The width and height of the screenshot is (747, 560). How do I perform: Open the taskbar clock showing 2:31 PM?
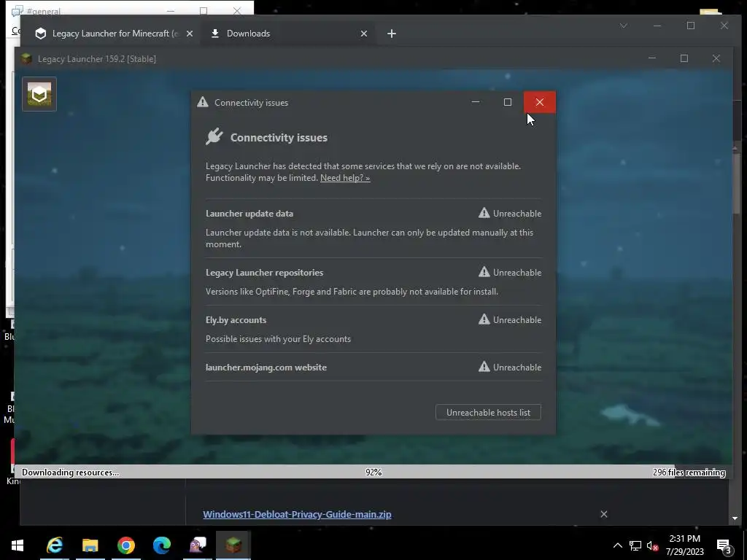click(x=684, y=545)
